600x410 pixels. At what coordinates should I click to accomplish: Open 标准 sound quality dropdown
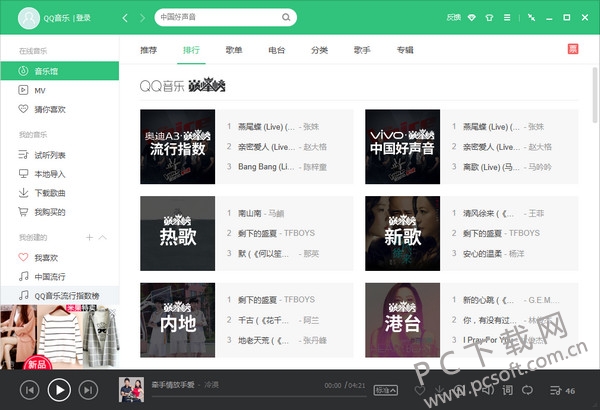(386, 390)
